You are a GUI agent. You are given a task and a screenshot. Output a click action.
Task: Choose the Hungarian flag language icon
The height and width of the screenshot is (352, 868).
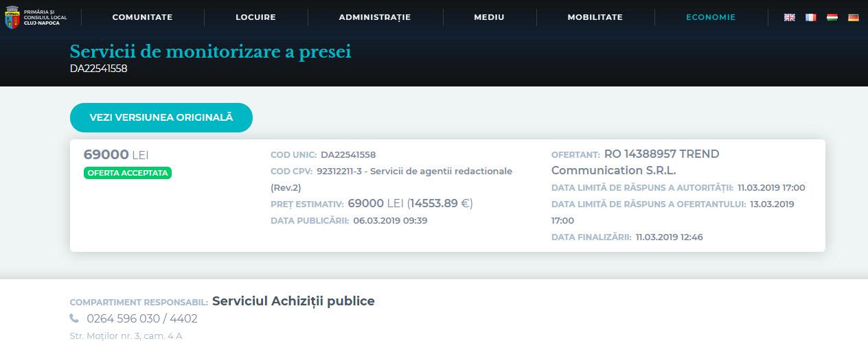(x=832, y=17)
